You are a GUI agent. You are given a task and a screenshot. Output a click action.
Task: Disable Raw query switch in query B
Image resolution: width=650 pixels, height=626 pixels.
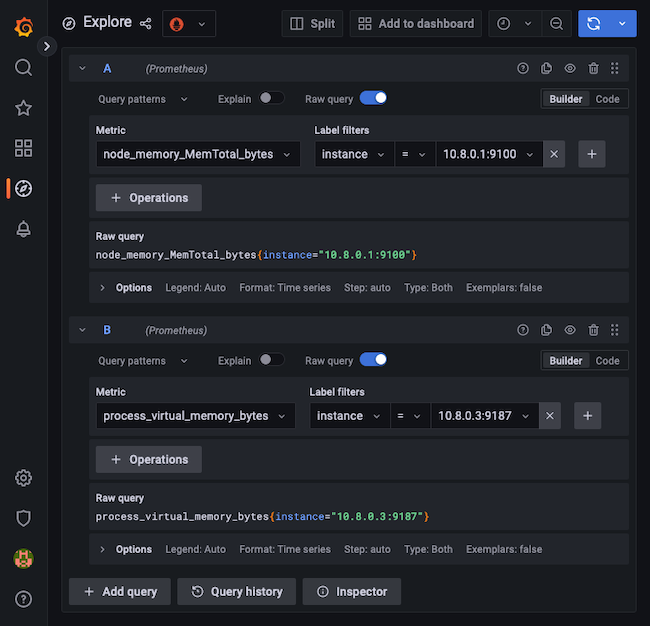tap(373, 360)
